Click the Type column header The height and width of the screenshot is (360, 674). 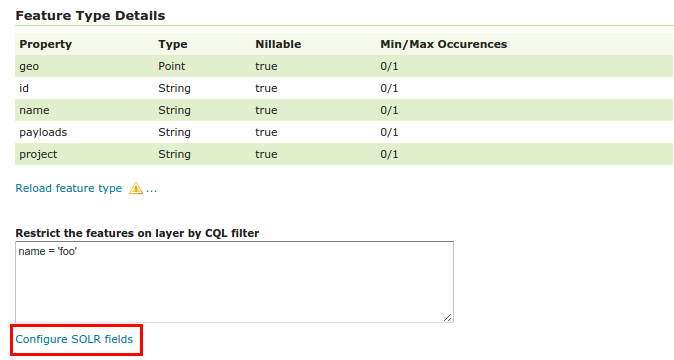pyautogui.click(x=173, y=44)
